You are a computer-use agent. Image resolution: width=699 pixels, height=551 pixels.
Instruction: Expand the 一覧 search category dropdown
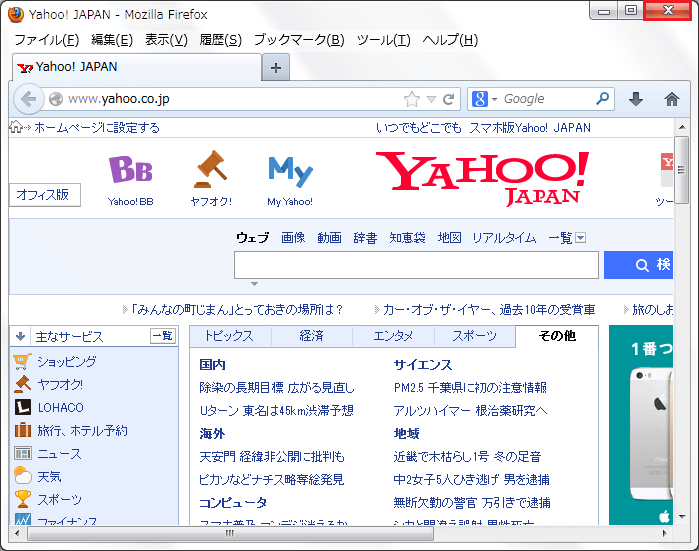580,238
